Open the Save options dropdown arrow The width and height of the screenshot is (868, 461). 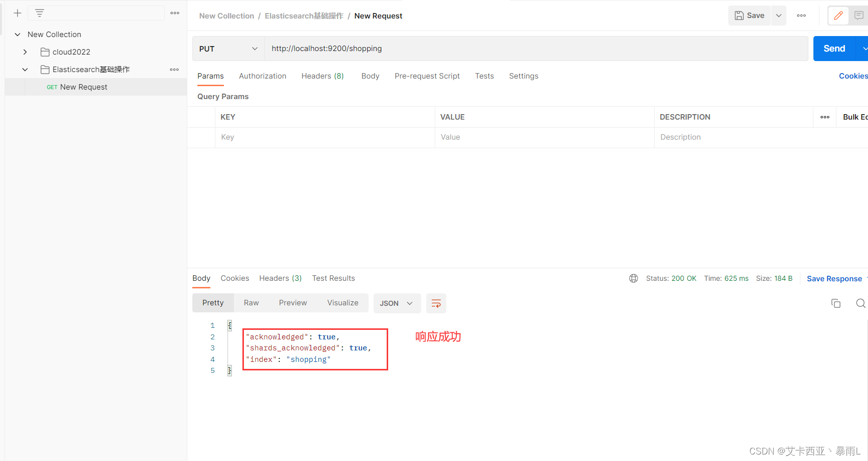coord(779,16)
